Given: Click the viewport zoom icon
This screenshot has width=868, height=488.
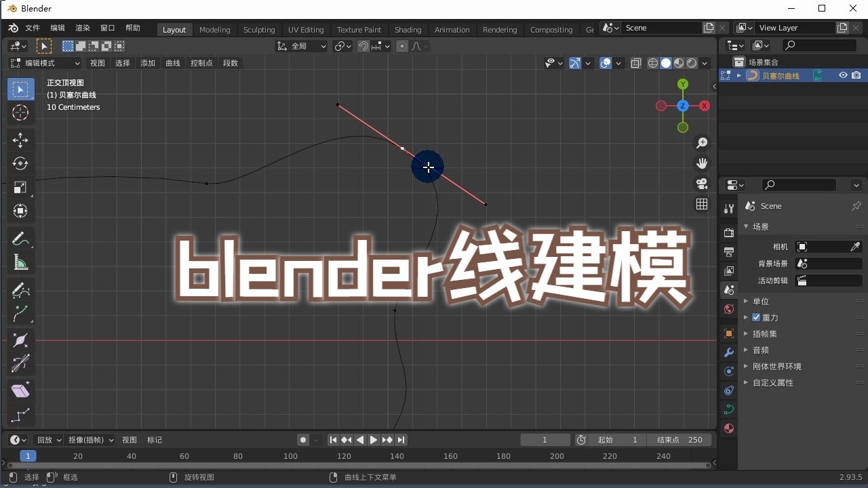Looking at the screenshot, I should coord(702,143).
